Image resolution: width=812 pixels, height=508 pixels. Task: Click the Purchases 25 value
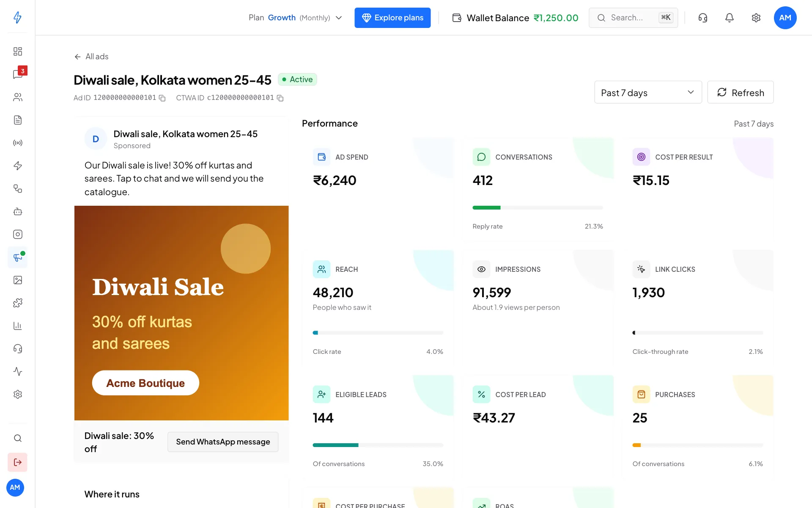pyautogui.click(x=639, y=418)
